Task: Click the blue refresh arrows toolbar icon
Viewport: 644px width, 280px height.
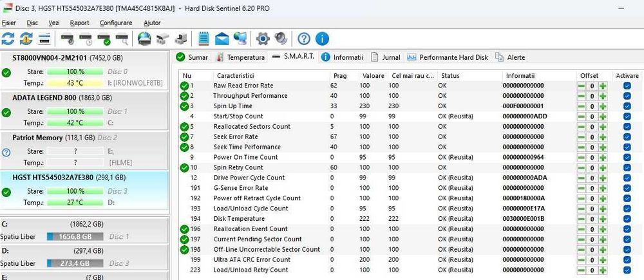Action: [x=8, y=39]
